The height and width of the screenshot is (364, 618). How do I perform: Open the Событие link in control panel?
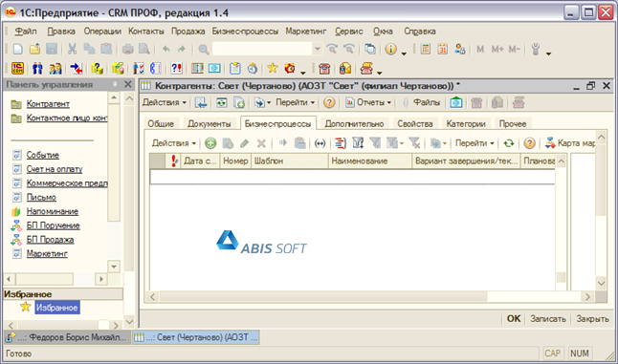(x=42, y=155)
